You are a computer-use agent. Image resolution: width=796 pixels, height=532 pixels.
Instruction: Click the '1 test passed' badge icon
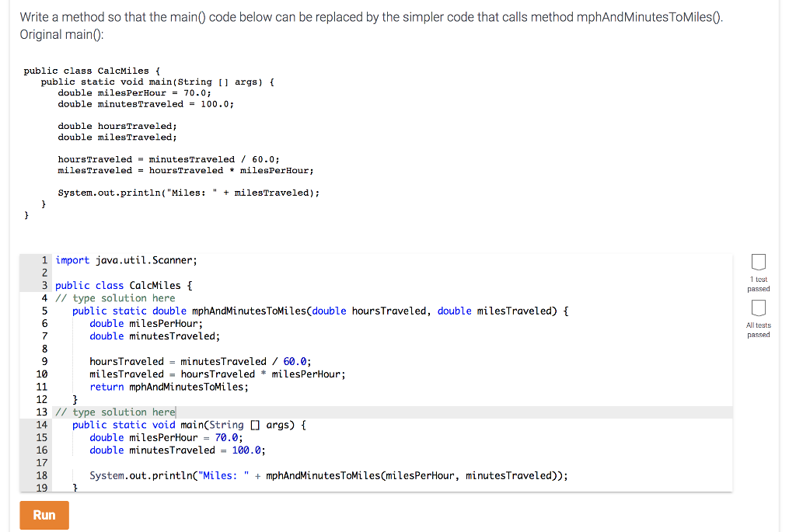point(759,263)
